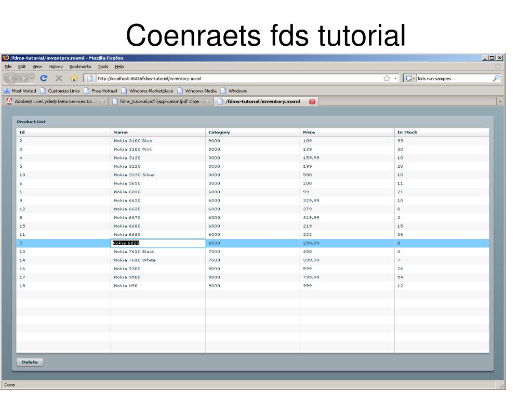
Task: Select the 'Nokia 3230 Silver' product
Action: [253, 175]
